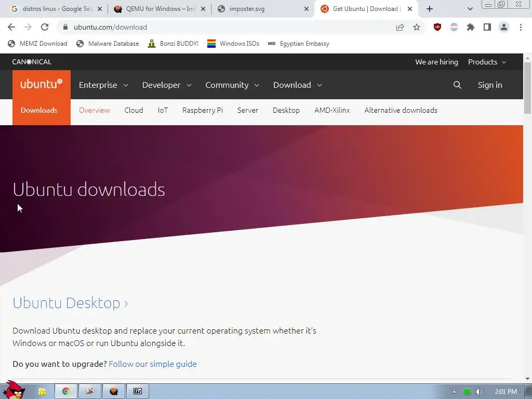
Task: Close the imposter.svg tab
Action: [x=306, y=9]
